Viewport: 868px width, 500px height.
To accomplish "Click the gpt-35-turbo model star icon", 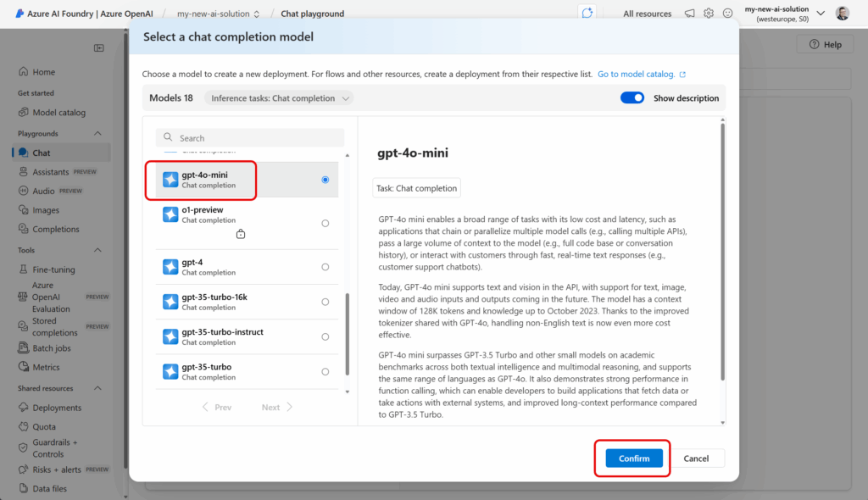I will pyautogui.click(x=170, y=371).
